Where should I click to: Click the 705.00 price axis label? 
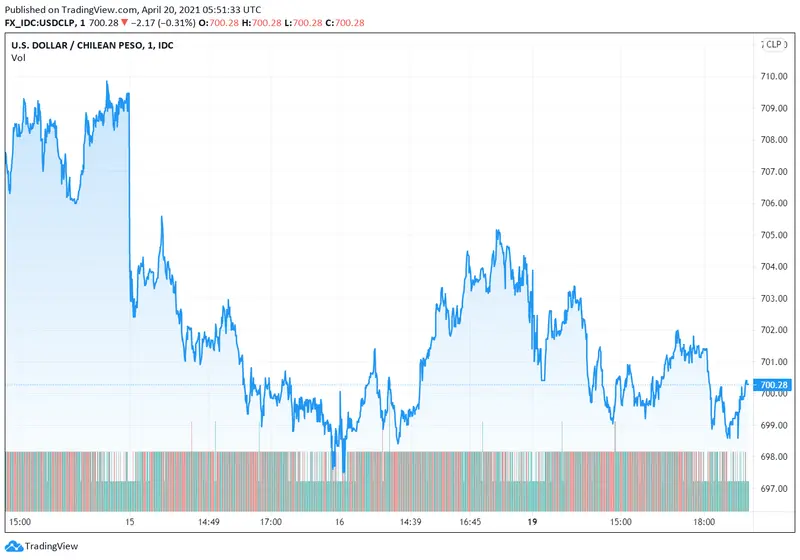pyautogui.click(x=775, y=235)
